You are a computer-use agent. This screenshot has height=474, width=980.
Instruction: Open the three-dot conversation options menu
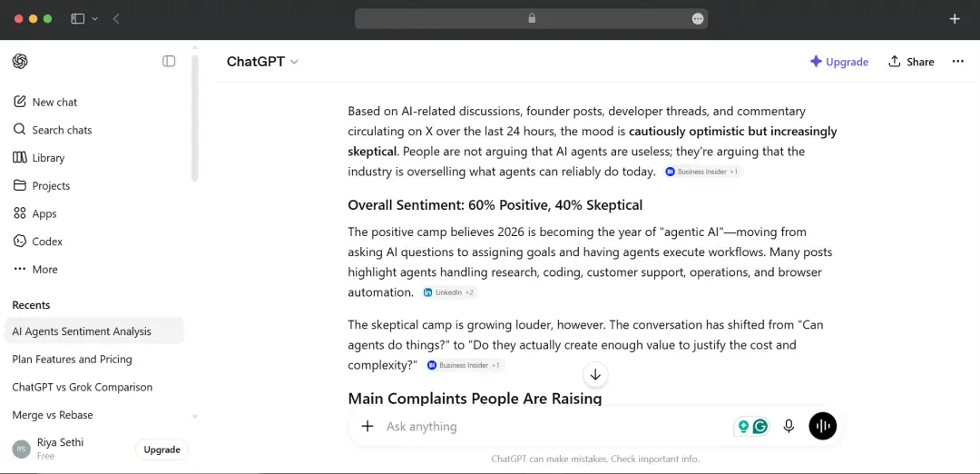click(957, 61)
